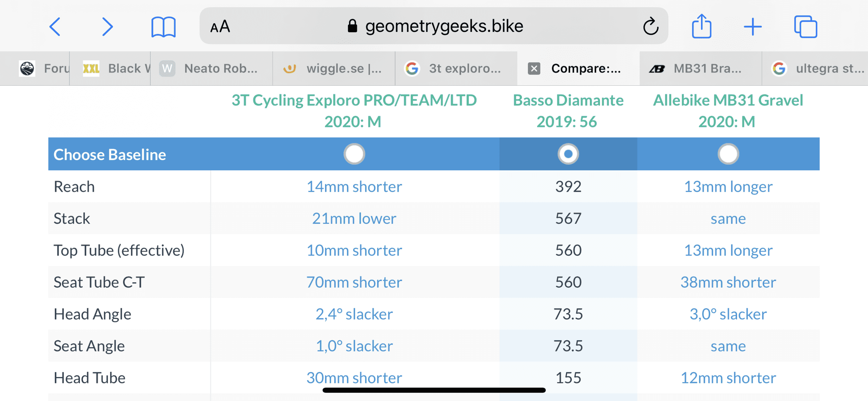Screen dimensions: 868x401
Task: Click the Head Angle row label
Action: coord(93,314)
